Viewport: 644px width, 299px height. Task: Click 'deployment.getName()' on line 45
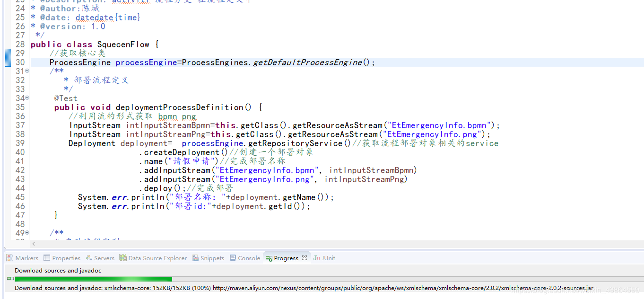[x=280, y=197]
